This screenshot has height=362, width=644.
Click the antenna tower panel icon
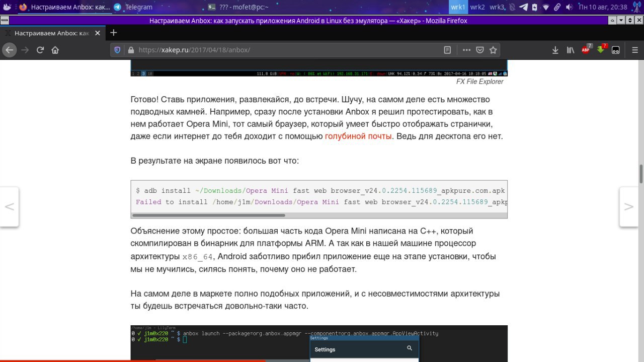click(637, 7)
